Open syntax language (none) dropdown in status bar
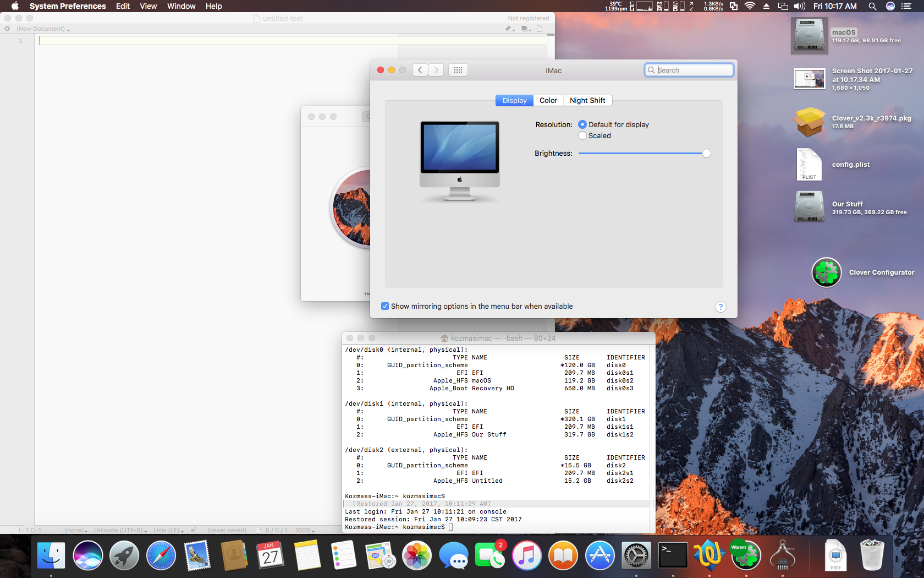The image size is (924, 578). [x=76, y=530]
